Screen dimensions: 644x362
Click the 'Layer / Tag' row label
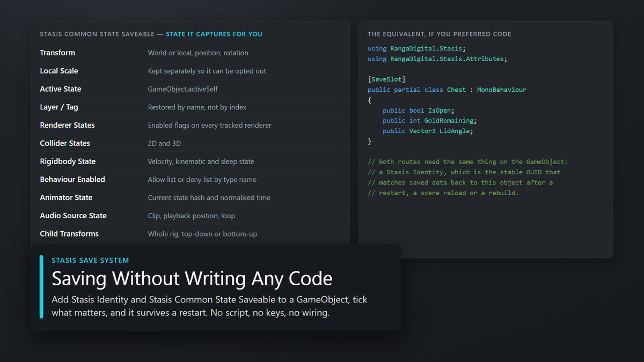point(59,107)
